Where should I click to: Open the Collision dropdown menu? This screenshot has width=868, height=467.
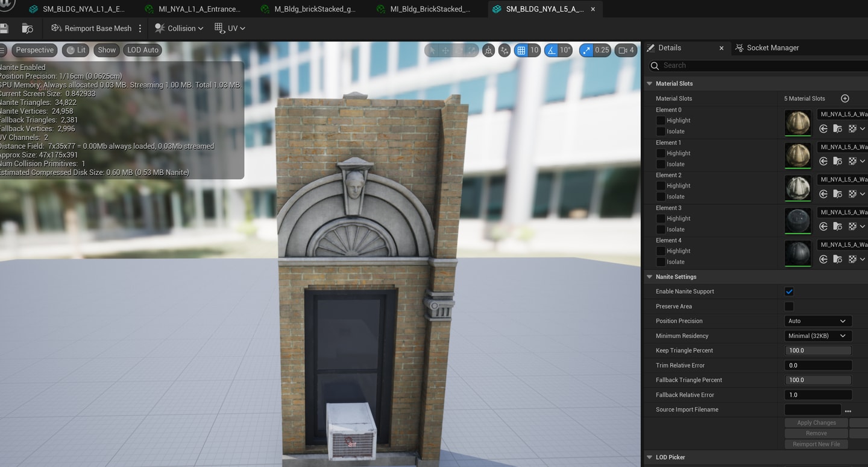(x=179, y=28)
